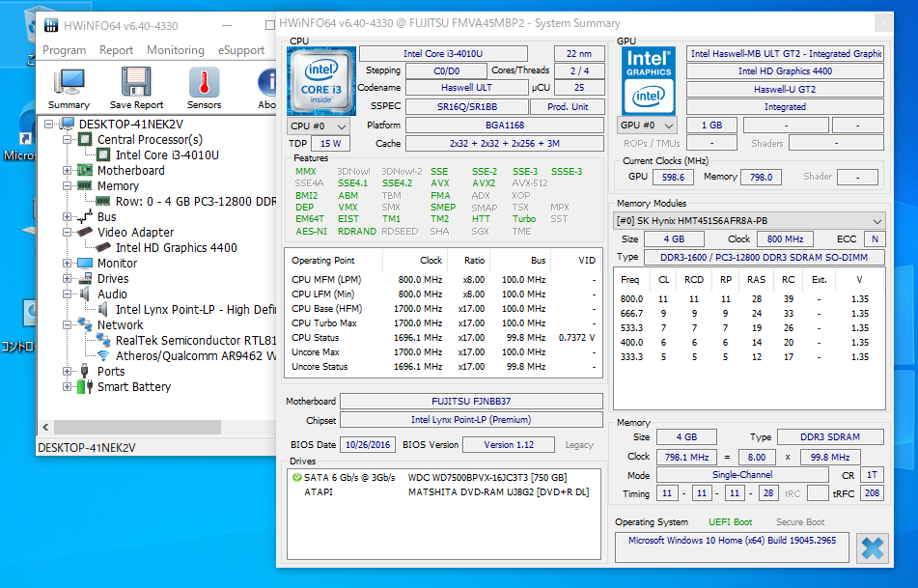The width and height of the screenshot is (918, 588).
Task: Click the Audio speaker tree icon
Action: click(x=85, y=294)
